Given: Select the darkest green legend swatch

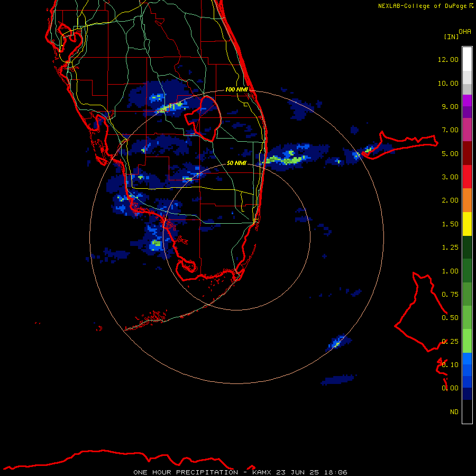Looking at the screenshot, I should [467, 248].
